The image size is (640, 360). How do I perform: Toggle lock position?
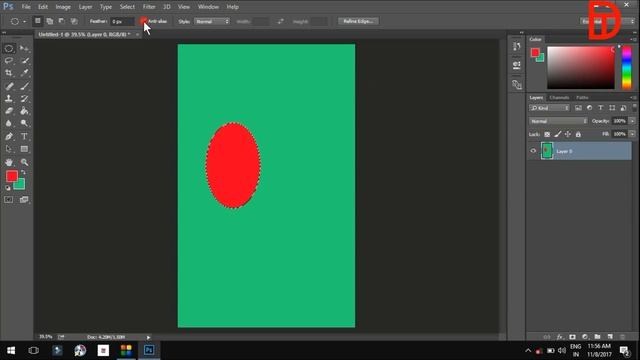(568, 134)
